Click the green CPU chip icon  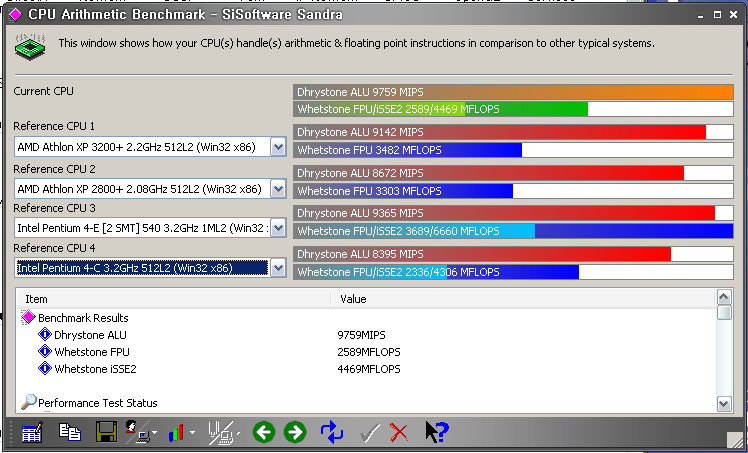pyautogui.click(x=30, y=46)
